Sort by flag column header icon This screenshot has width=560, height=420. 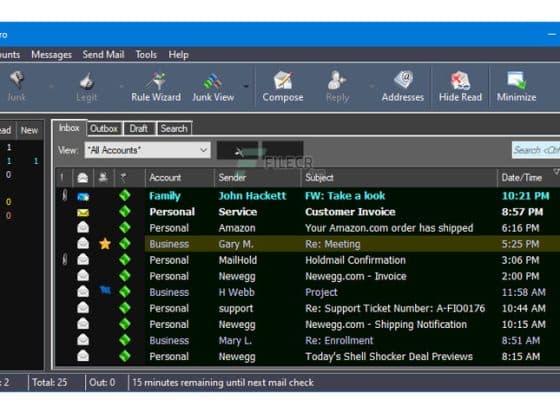[124, 178]
